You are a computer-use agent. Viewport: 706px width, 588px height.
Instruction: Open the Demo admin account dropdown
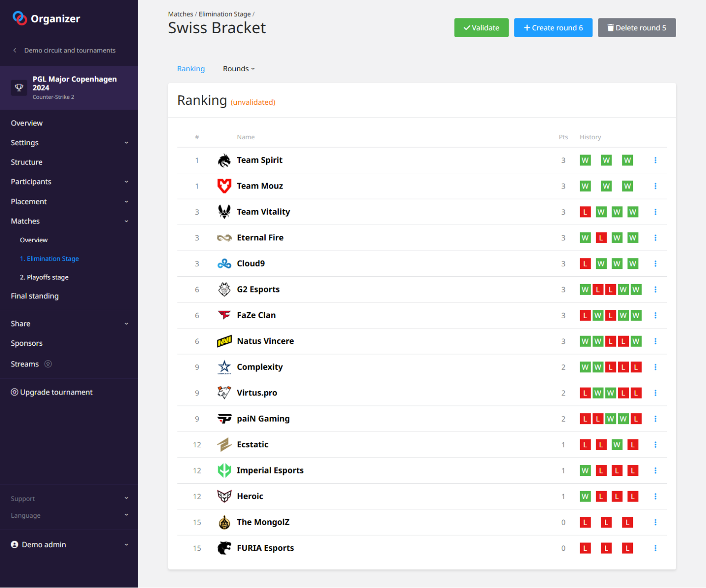69,544
